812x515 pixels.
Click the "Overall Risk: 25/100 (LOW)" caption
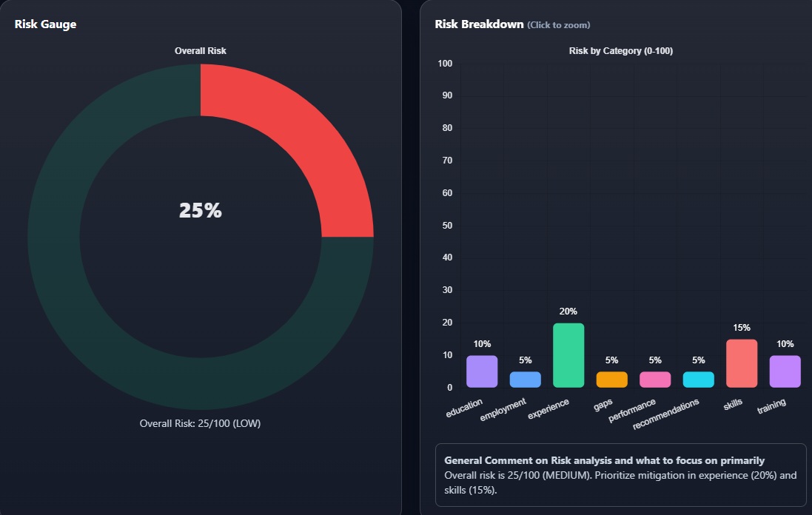click(200, 424)
